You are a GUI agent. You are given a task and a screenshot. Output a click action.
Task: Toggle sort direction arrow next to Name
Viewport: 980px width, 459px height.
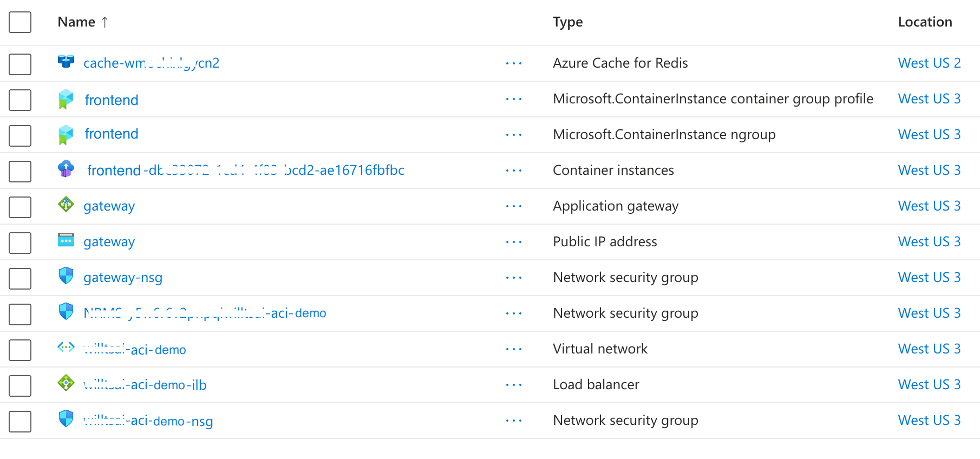pos(105,22)
